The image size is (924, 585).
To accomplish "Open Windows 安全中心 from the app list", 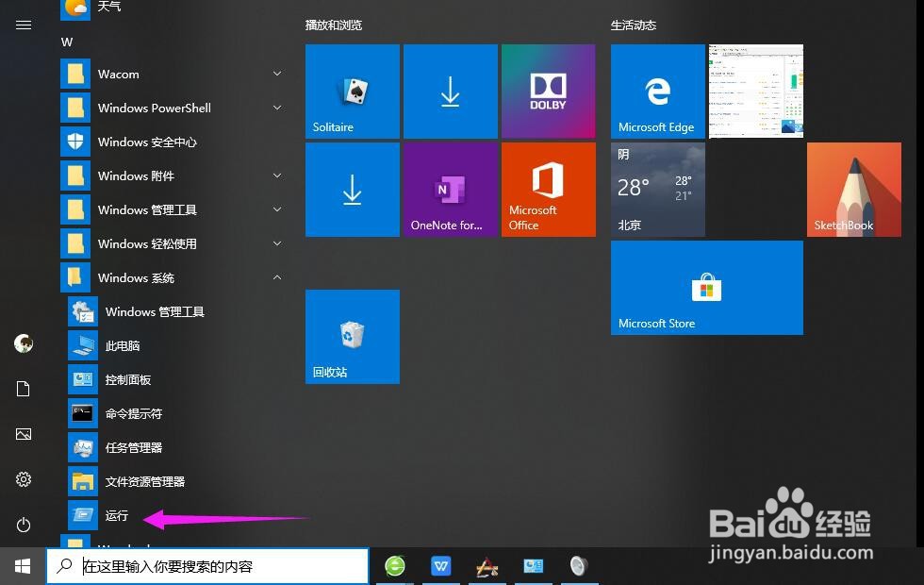I will click(x=173, y=142).
